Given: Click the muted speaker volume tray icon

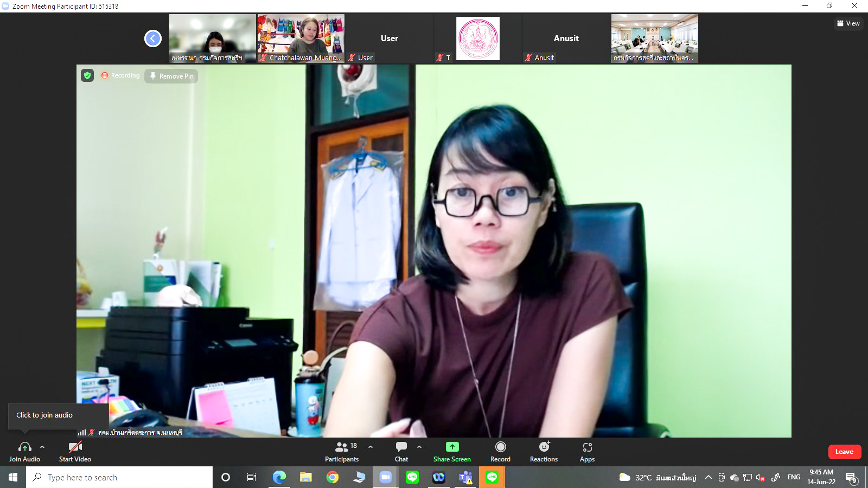Looking at the screenshot, I should click(760, 477).
